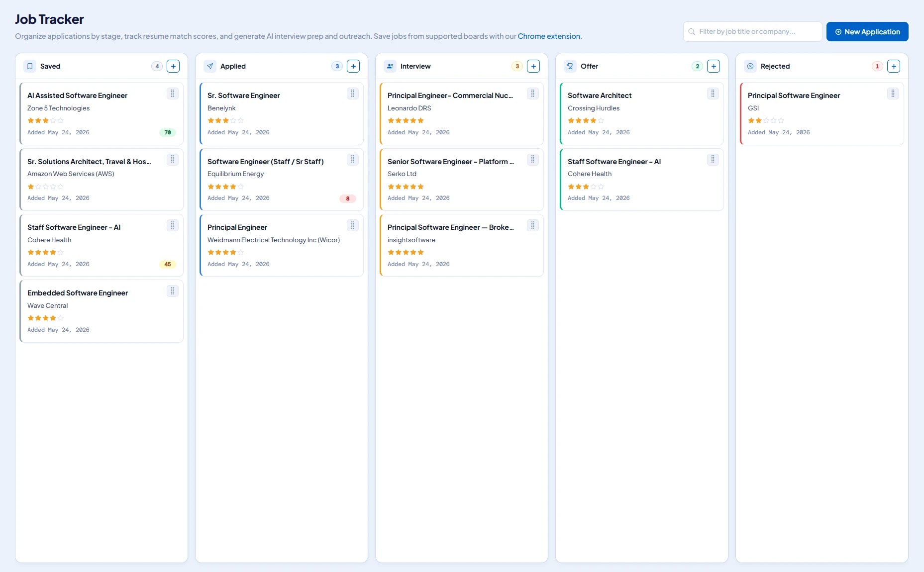Grab drag handle on AI Assisted Software Engineer card
924x572 pixels.
point(173,94)
